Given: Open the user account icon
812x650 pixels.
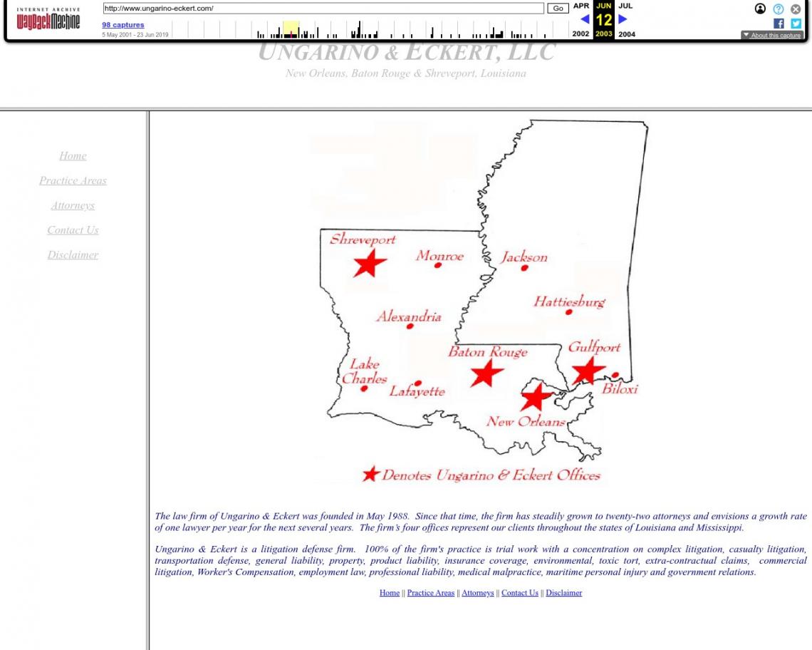Looking at the screenshot, I should (760, 9).
